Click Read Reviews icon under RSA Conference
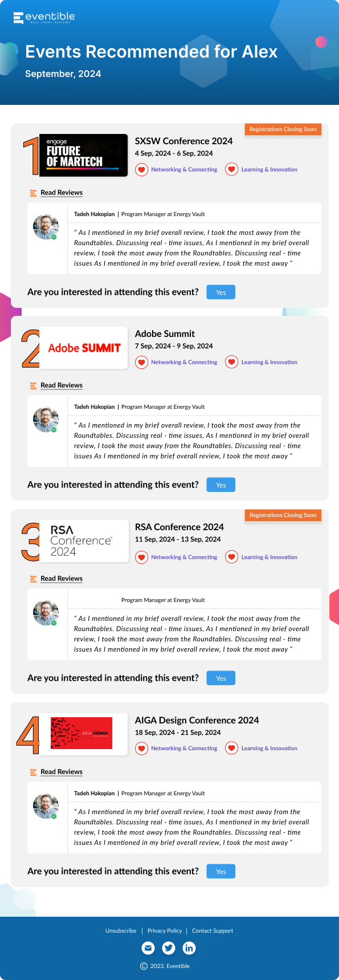 (33, 579)
